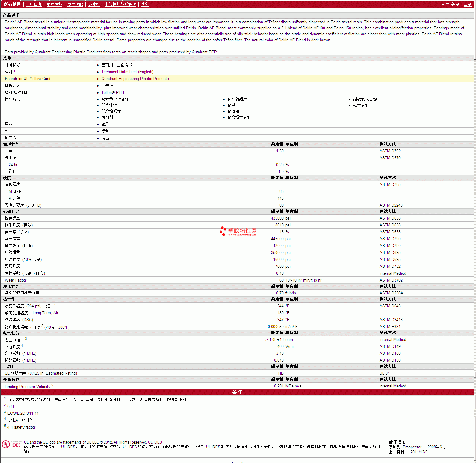Open Technical Datasheet (English) link
Screen dimensions: 476x463
(127, 72)
